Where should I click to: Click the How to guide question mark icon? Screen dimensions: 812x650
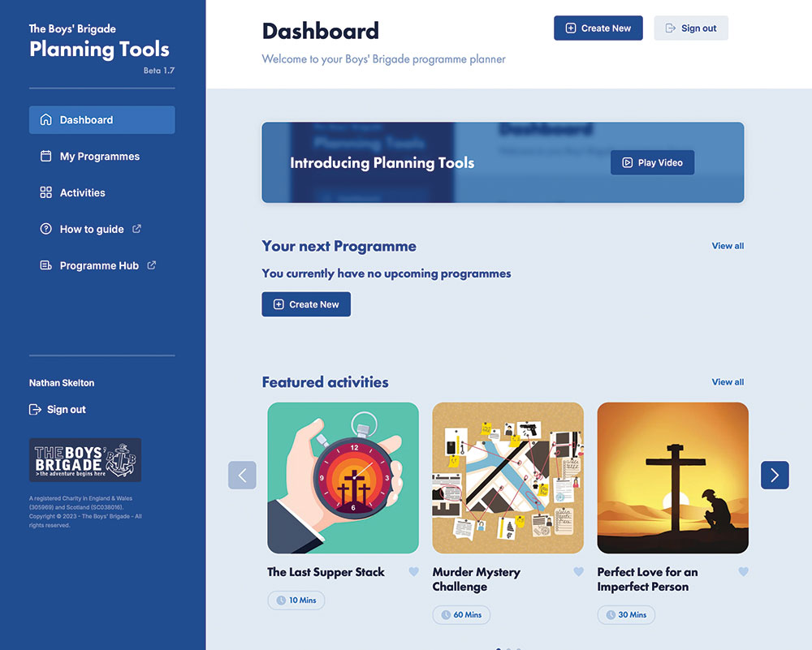(x=46, y=229)
